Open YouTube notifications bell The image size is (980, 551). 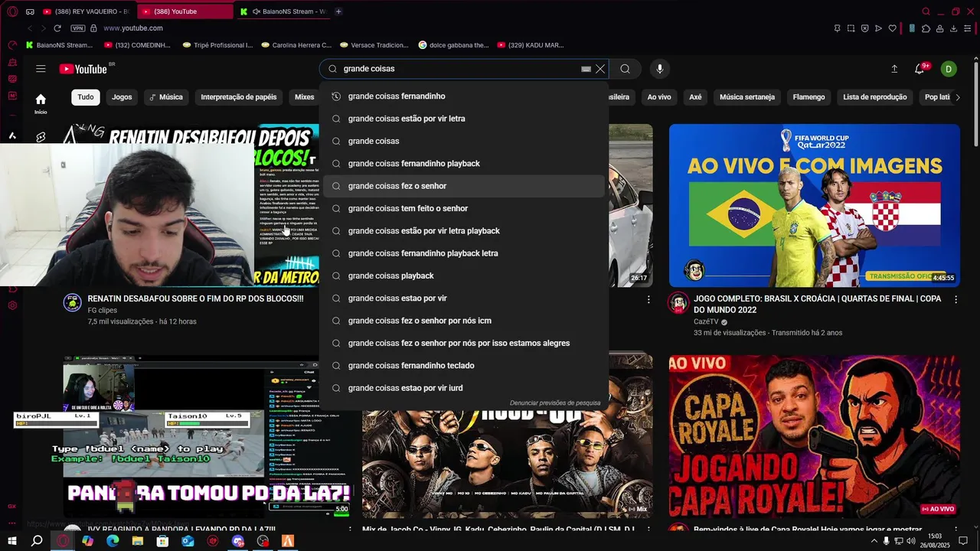(920, 69)
